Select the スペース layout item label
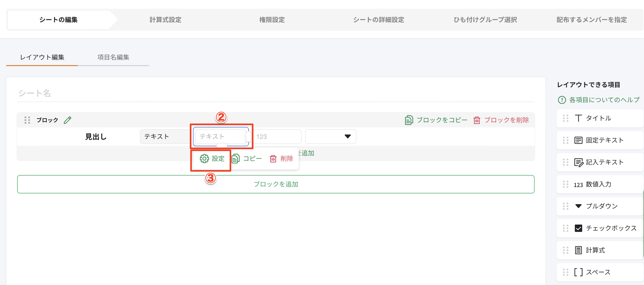This screenshot has height=285, width=644. point(598,272)
